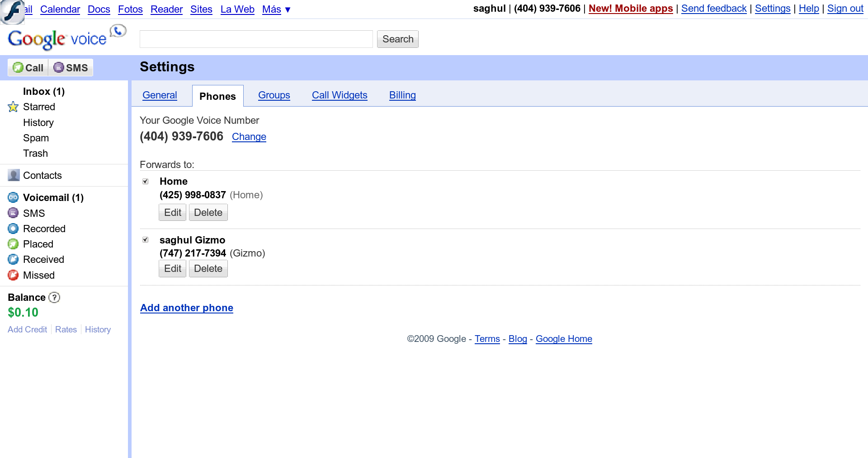Click the green Call button
This screenshot has height=458, width=868.
28,68
